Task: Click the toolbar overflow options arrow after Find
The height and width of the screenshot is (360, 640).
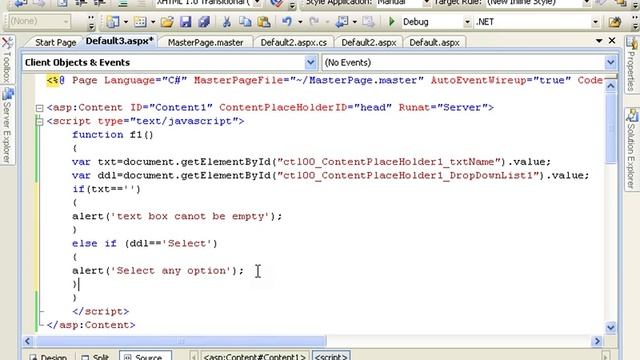Action: click(636, 22)
